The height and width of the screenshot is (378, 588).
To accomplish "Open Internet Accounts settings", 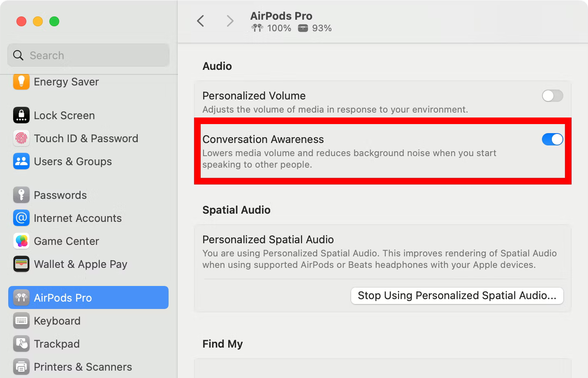I will click(21, 218).
